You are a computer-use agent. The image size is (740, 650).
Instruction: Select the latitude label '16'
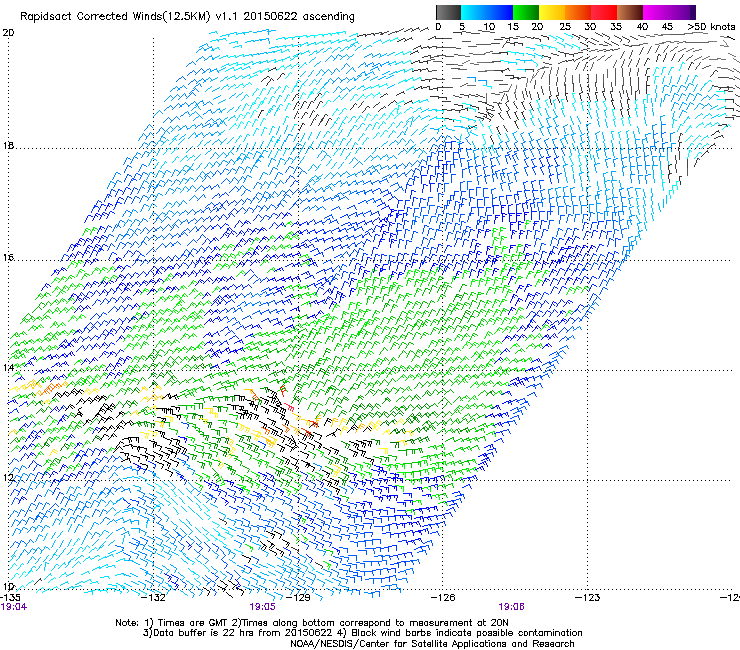point(8,257)
